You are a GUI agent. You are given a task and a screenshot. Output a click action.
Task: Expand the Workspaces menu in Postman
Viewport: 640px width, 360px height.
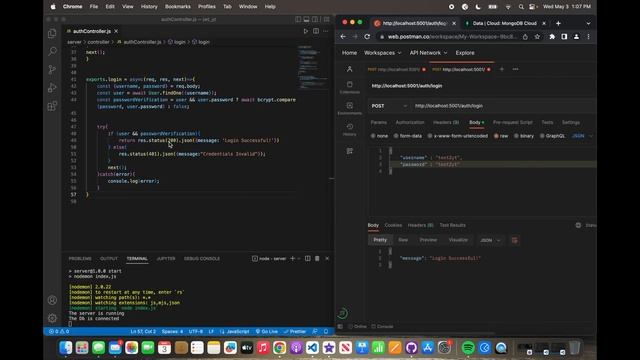pyautogui.click(x=382, y=53)
